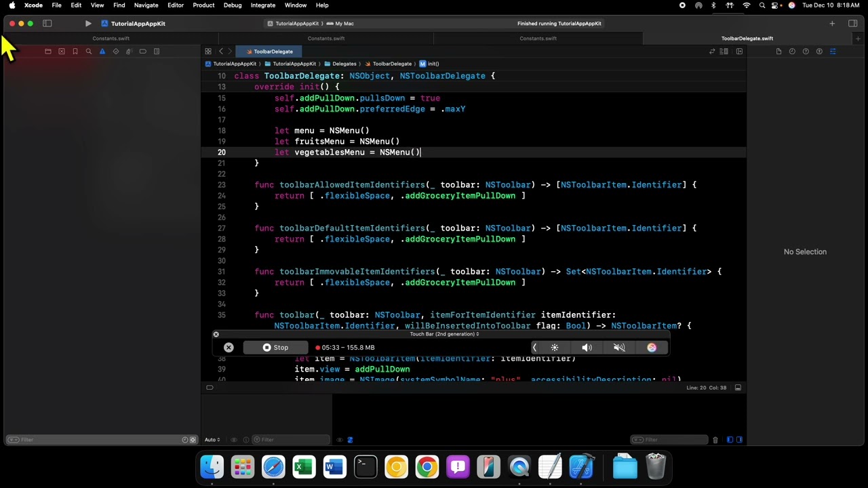Go forward in editor history
868x488 pixels.
pyautogui.click(x=230, y=52)
